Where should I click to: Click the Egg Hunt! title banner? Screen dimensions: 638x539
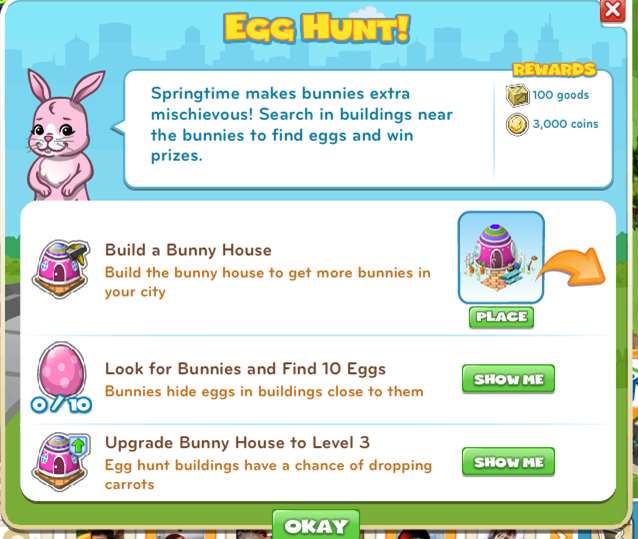317,28
